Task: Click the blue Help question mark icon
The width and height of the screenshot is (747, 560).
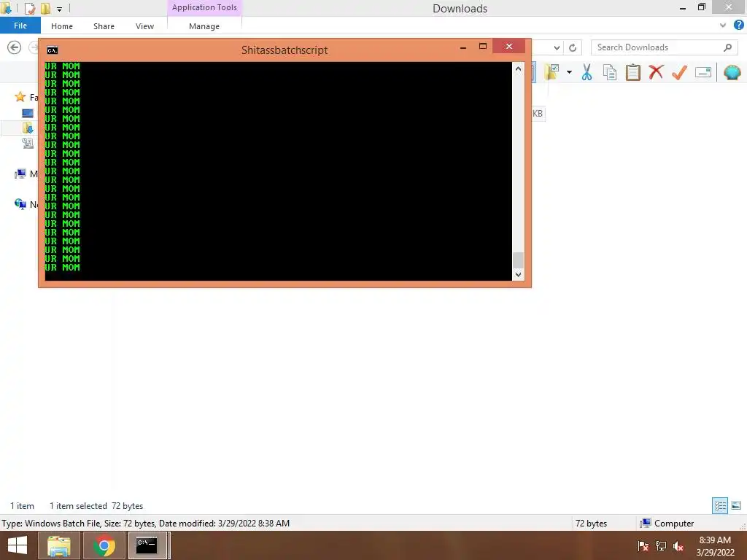Action: 738,26
